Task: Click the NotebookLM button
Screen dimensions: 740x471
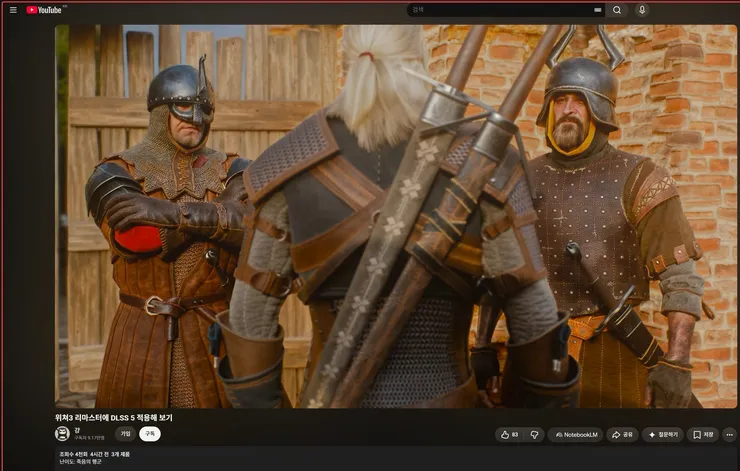Action: tap(576, 435)
